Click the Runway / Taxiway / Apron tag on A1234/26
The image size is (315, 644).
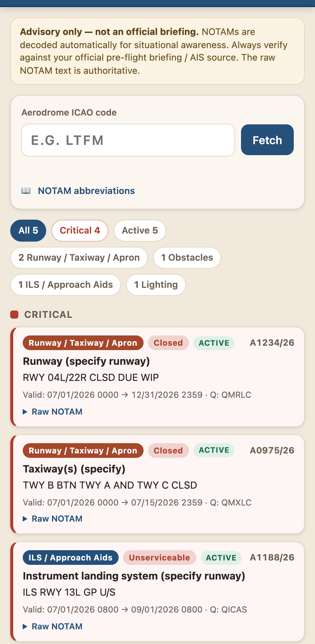(x=83, y=343)
